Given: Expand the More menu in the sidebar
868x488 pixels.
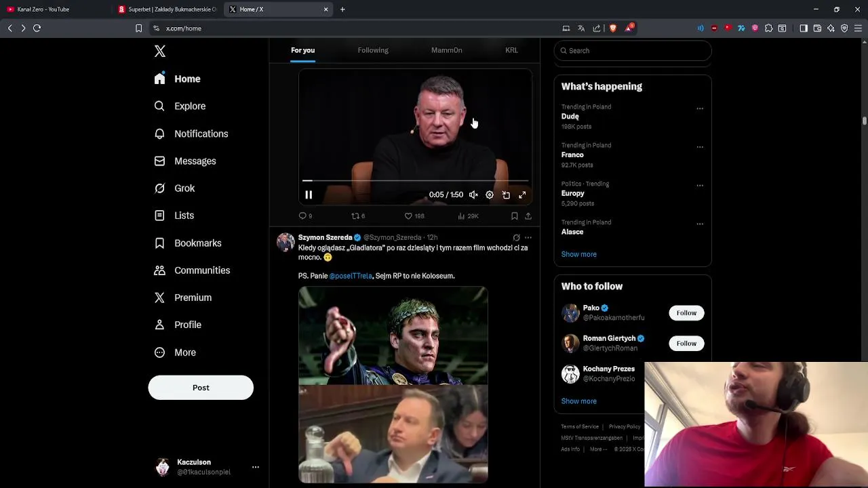Looking at the screenshot, I should point(174,352).
